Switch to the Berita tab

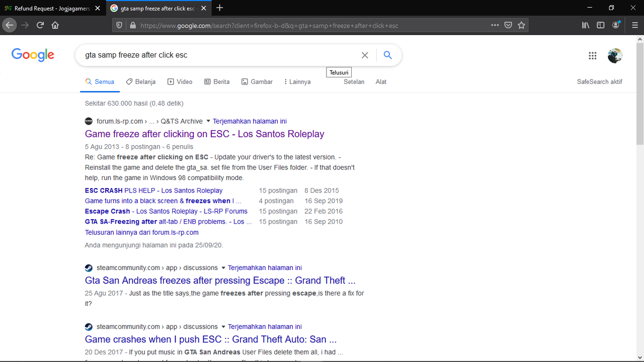click(217, 81)
